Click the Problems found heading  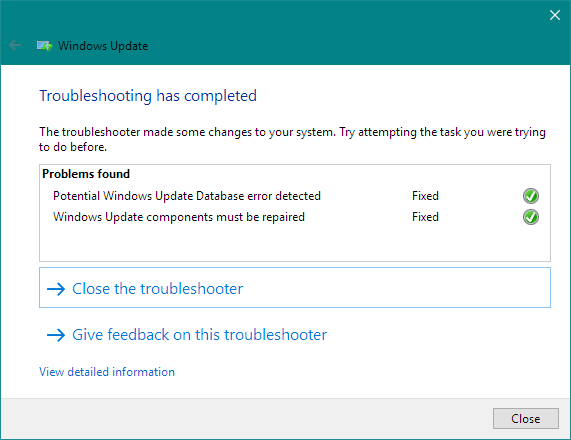point(86,174)
